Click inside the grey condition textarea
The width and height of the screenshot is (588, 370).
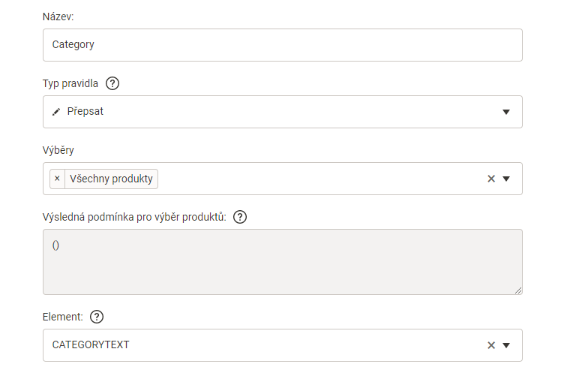282,263
